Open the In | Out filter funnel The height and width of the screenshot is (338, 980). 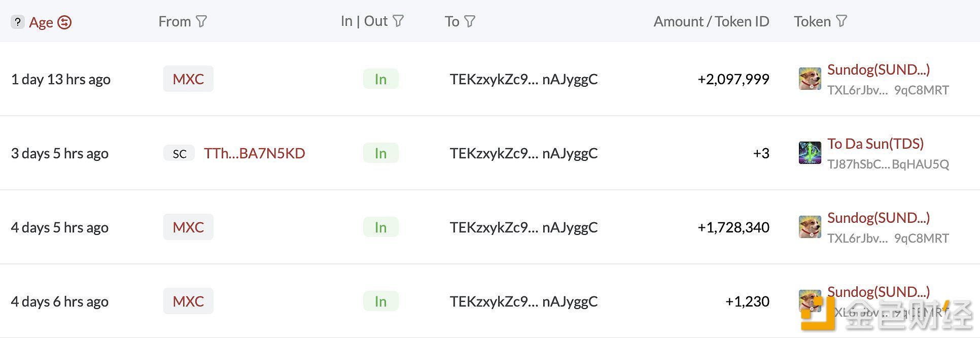(x=398, y=21)
